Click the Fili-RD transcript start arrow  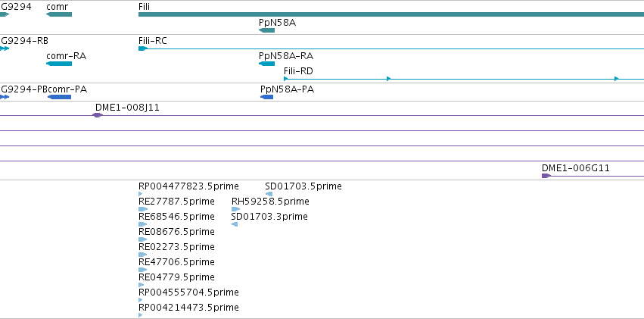286,79
